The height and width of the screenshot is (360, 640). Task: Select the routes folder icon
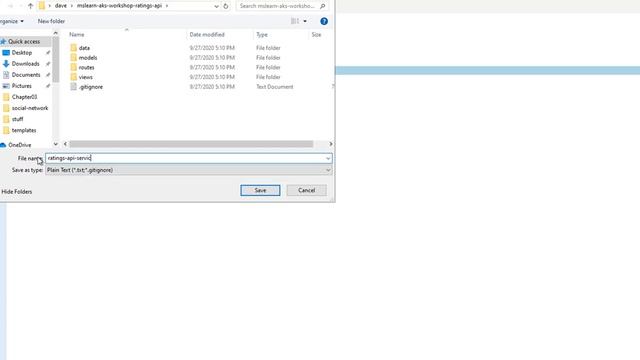coord(73,67)
